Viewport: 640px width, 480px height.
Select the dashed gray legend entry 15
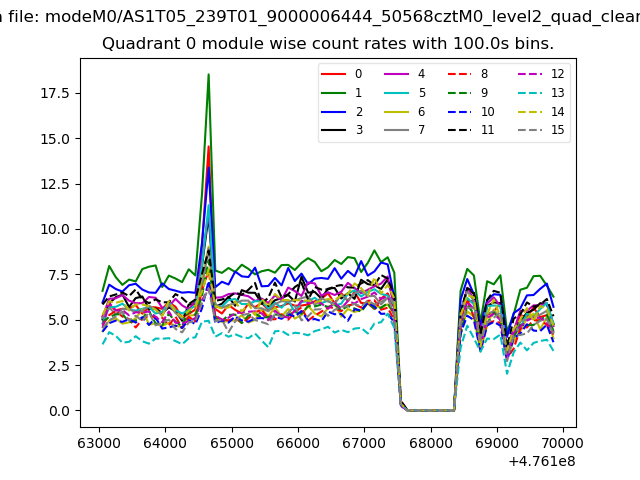point(528,130)
